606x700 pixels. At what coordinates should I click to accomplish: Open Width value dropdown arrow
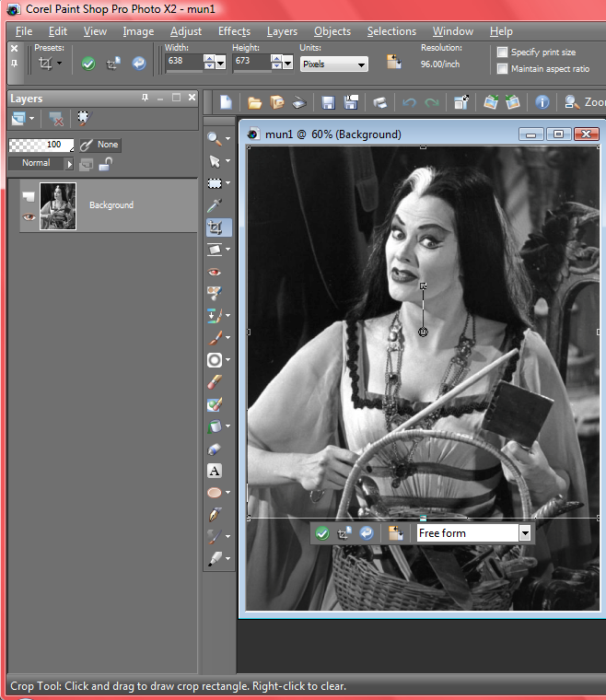[x=220, y=64]
